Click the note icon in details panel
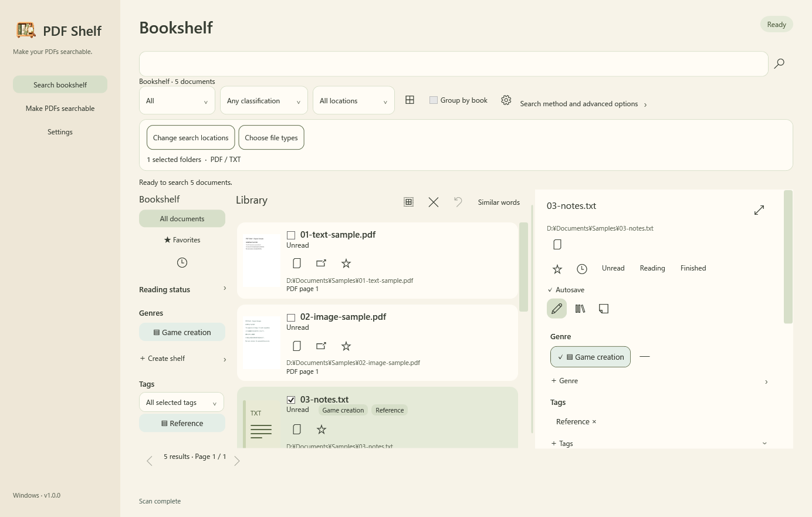Screen dimensions: 812x517 coord(604,308)
